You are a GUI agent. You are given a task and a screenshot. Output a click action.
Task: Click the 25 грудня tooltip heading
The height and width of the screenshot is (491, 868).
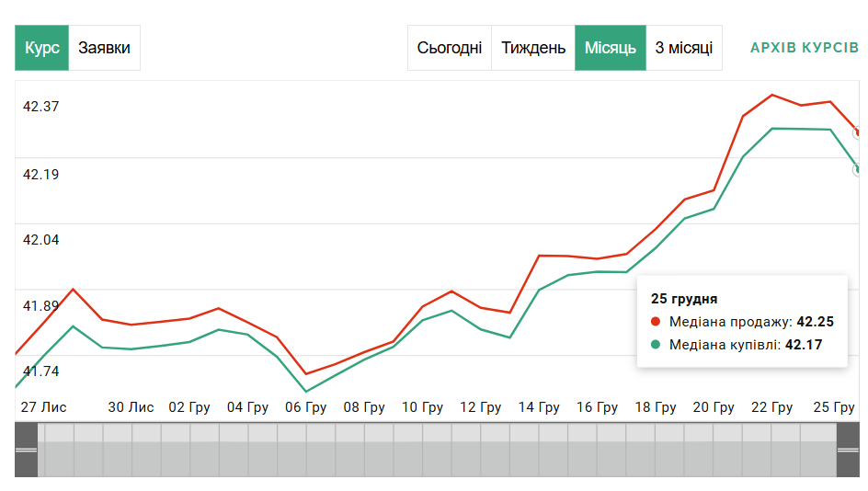(x=684, y=299)
